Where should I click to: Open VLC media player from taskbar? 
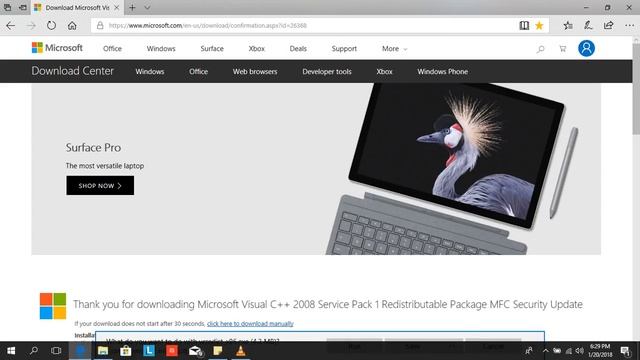click(241, 351)
